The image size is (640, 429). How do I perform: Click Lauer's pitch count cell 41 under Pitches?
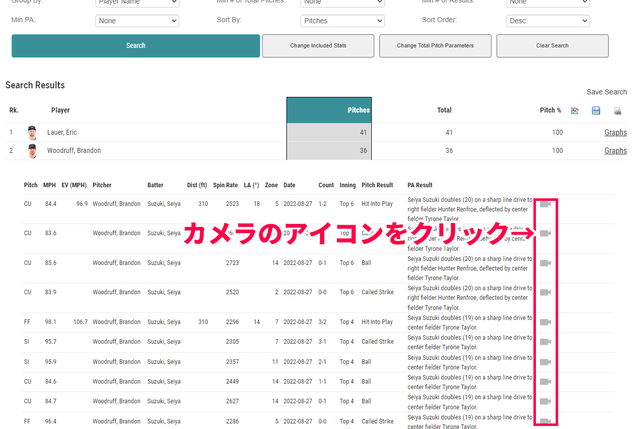[x=329, y=133]
